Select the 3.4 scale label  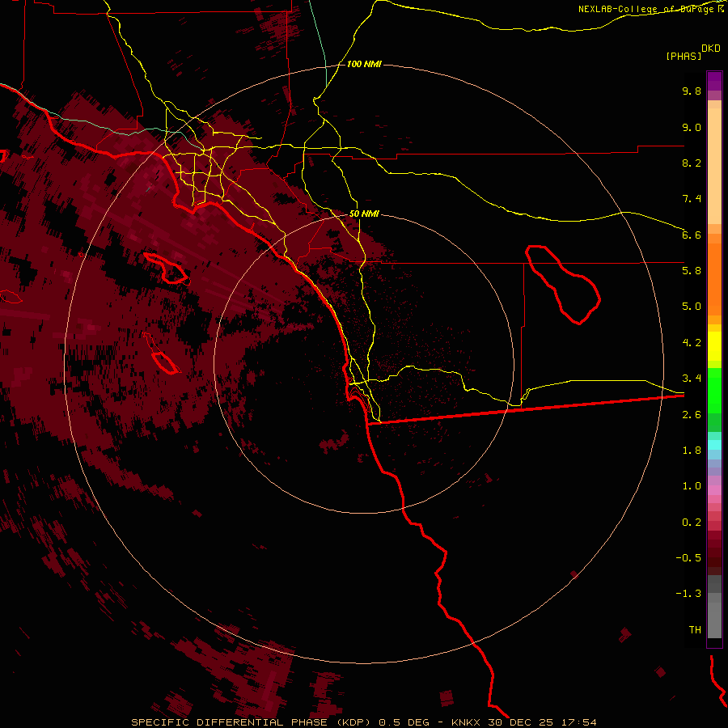692,379
